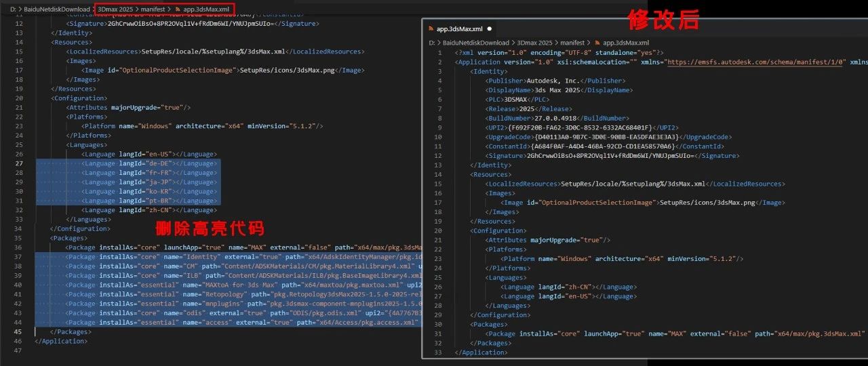Open the manifest breadcrumb in the right editor
The image size is (868, 366).
(574, 43)
